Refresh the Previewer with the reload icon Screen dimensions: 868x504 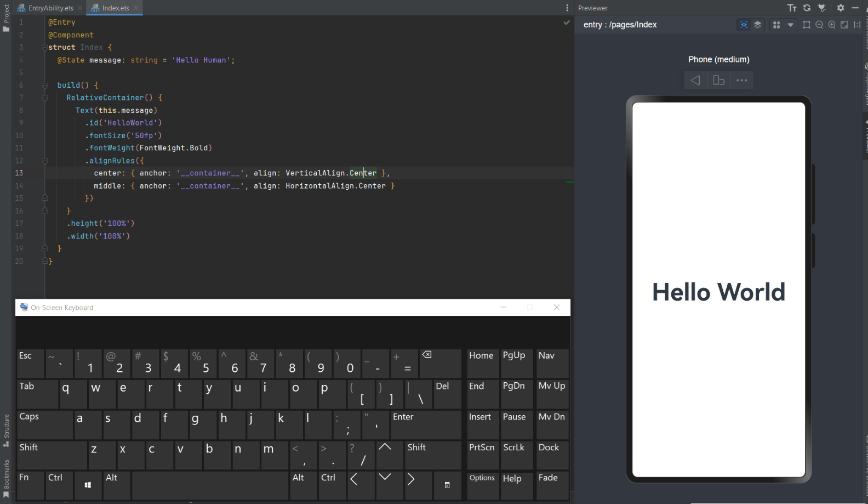[x=807, y=8]
